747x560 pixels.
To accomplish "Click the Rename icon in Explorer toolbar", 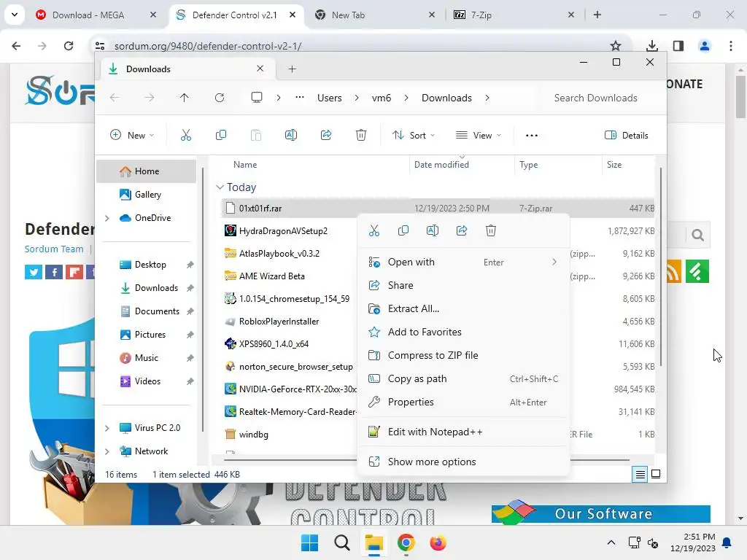I will [x=290, y=135].
